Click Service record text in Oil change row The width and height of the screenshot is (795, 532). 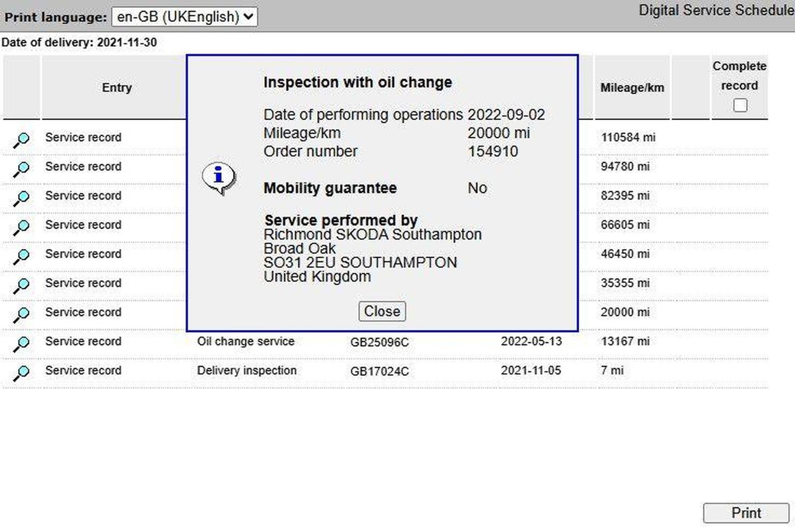(83, 342)
